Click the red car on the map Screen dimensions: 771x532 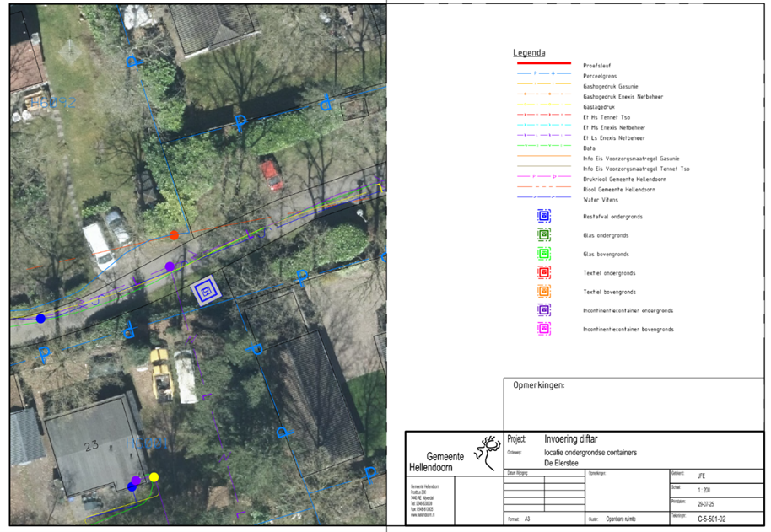tap(271, 175)
